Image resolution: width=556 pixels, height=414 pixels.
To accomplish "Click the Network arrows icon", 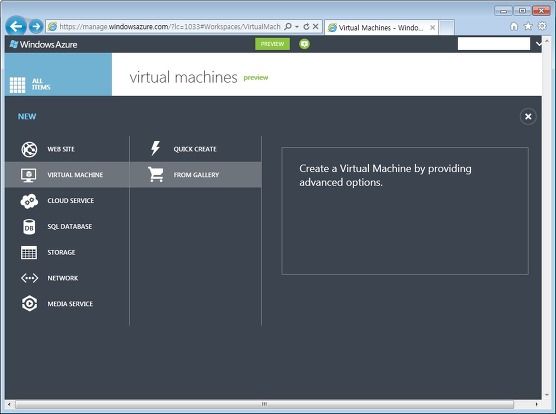I will tap(29, 278).
